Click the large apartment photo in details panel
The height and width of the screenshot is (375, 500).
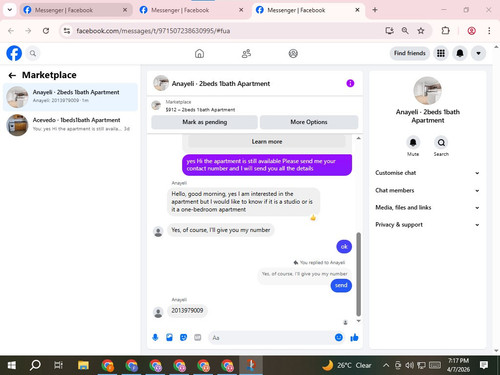427,91
